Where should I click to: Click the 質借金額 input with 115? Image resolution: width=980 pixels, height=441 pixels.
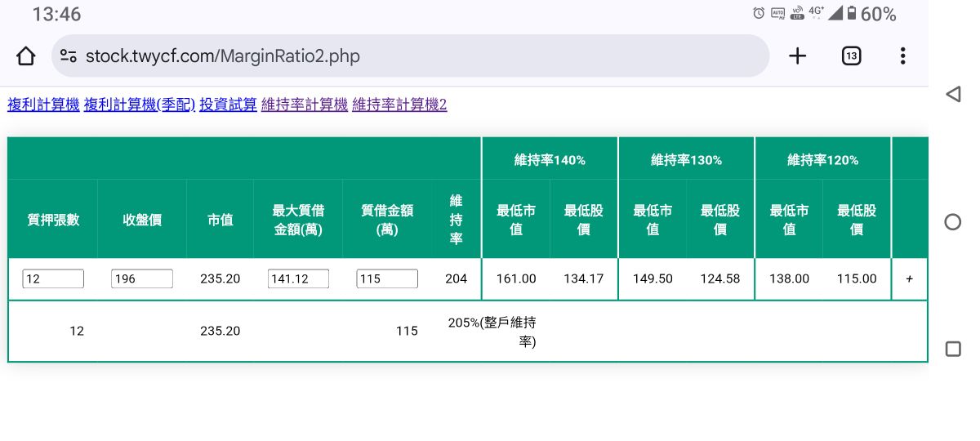click(x=387, y=278)
